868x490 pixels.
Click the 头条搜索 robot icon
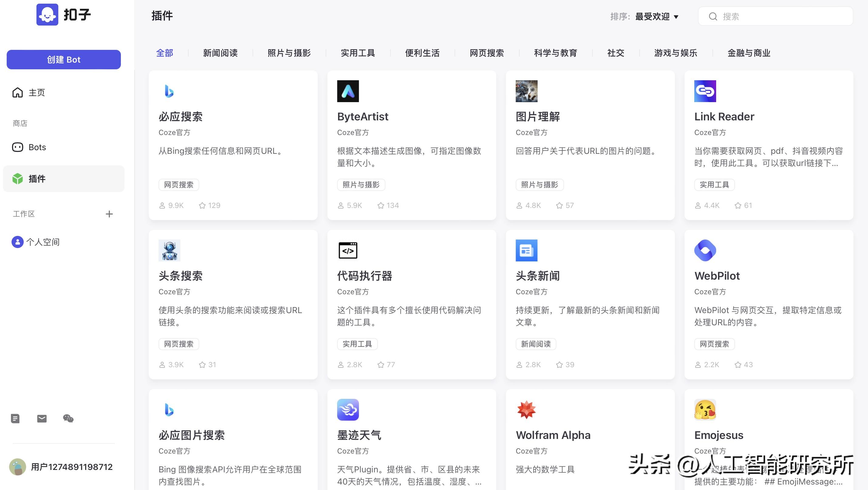tap(169, 250)
